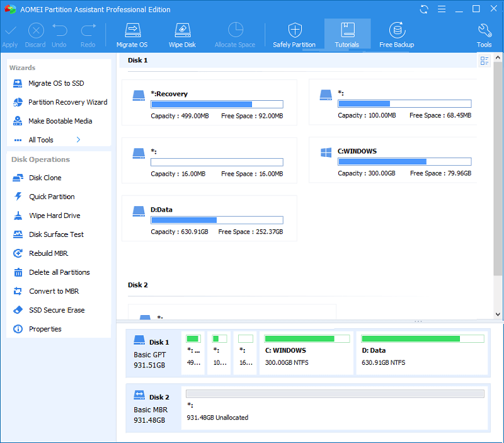Click the D:Data usage bar in card

coord(217,220)
